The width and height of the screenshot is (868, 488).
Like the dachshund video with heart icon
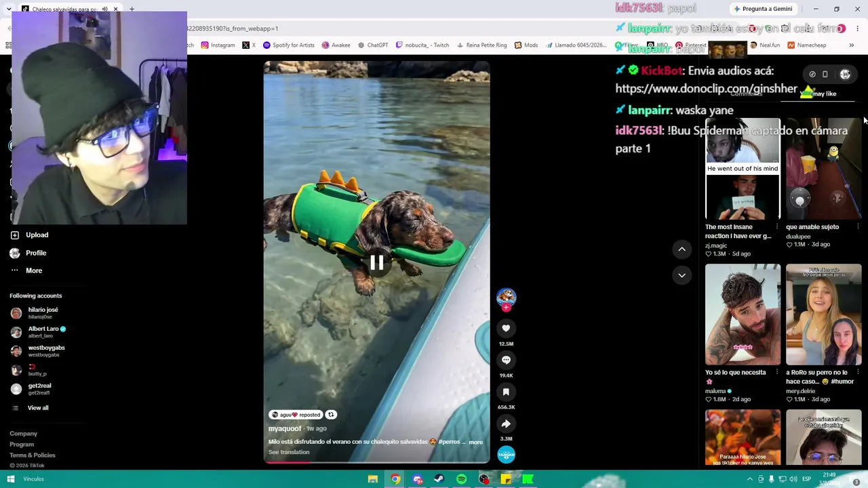coord(506,328)
